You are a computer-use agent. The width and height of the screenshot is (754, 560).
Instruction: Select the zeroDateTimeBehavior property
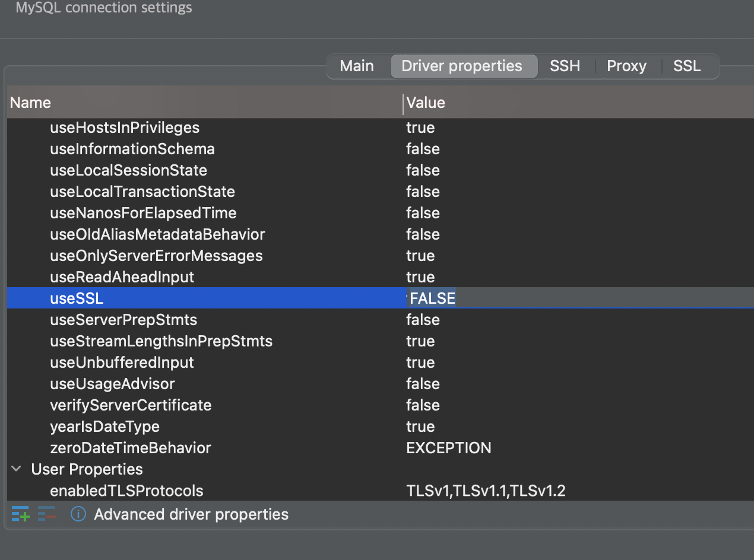coord(131,448)
